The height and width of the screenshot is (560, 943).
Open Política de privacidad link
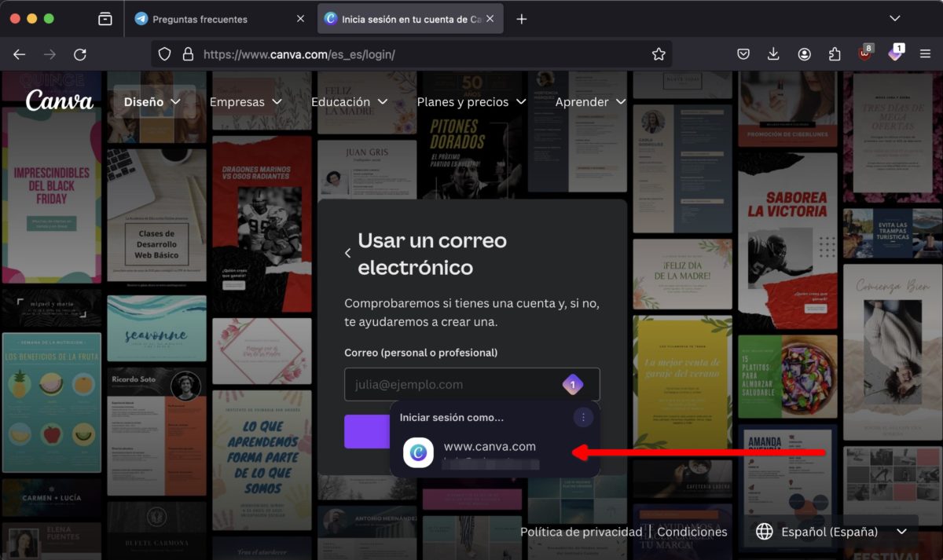coord(581,532)
